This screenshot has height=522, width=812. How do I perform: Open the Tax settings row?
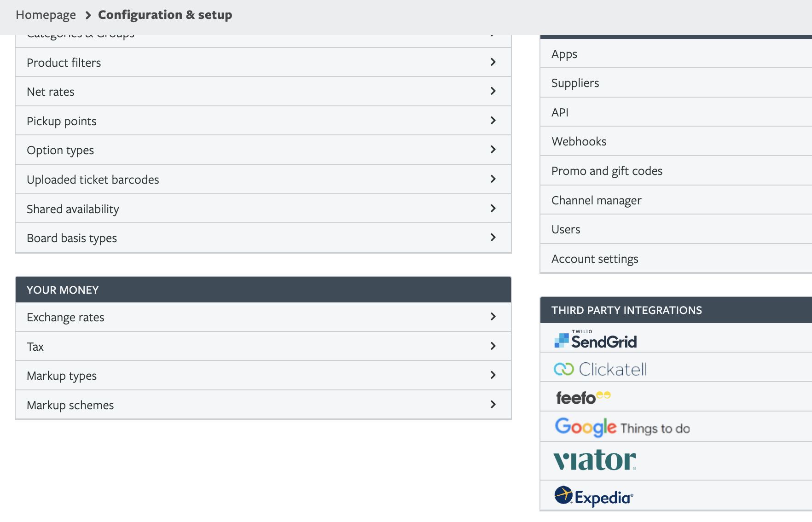point(35,347)
